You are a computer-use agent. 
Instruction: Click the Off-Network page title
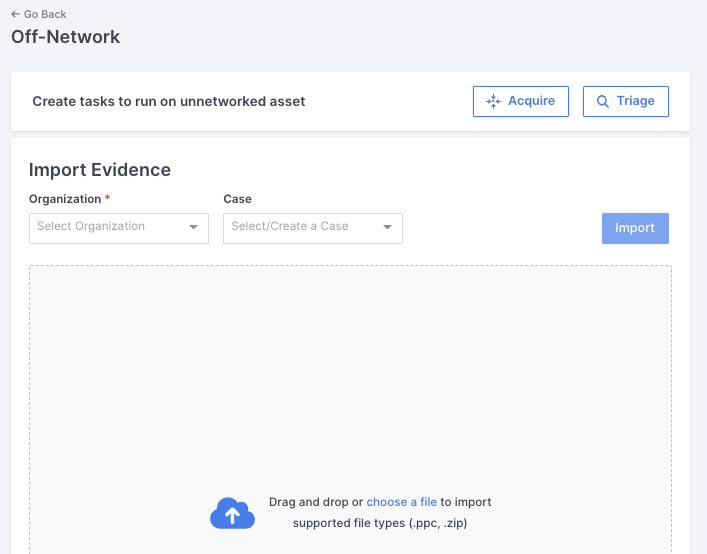(x=65, y=37)
